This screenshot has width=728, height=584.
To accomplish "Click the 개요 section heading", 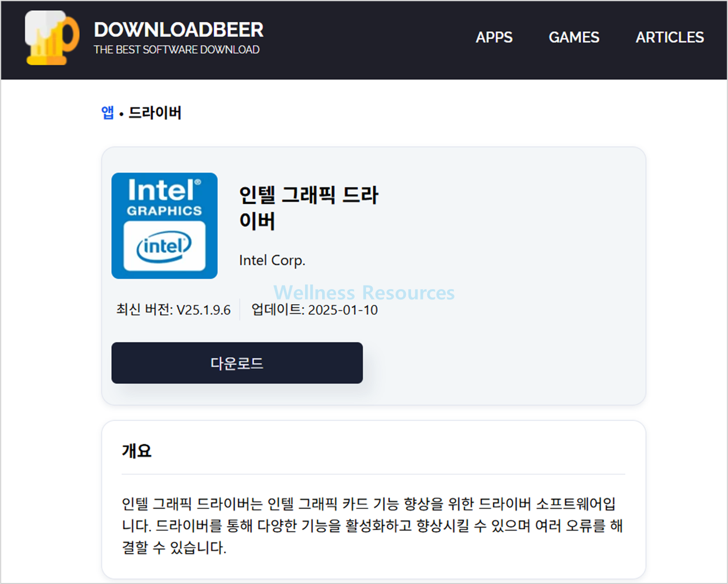I will click(136, 451).
